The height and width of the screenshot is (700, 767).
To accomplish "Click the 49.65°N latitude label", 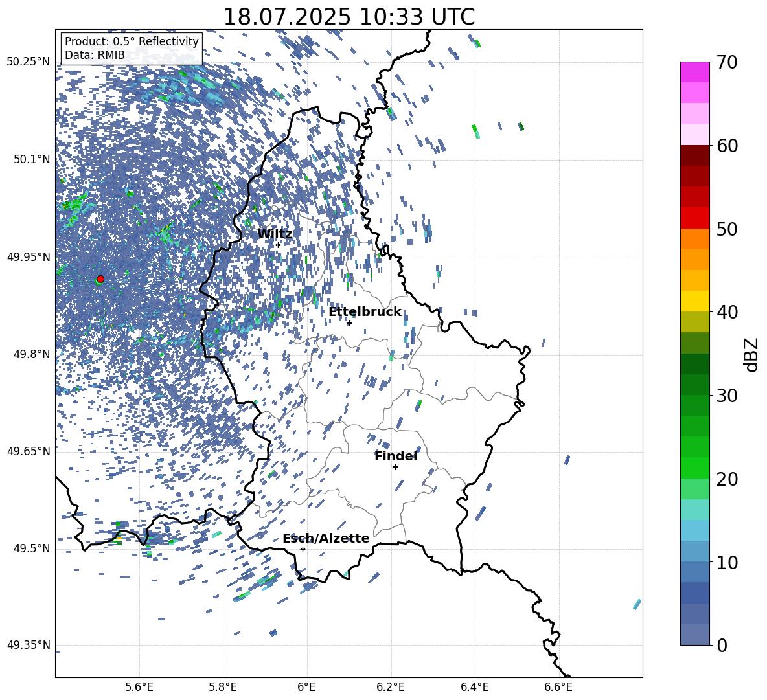I will coord(29,451).
